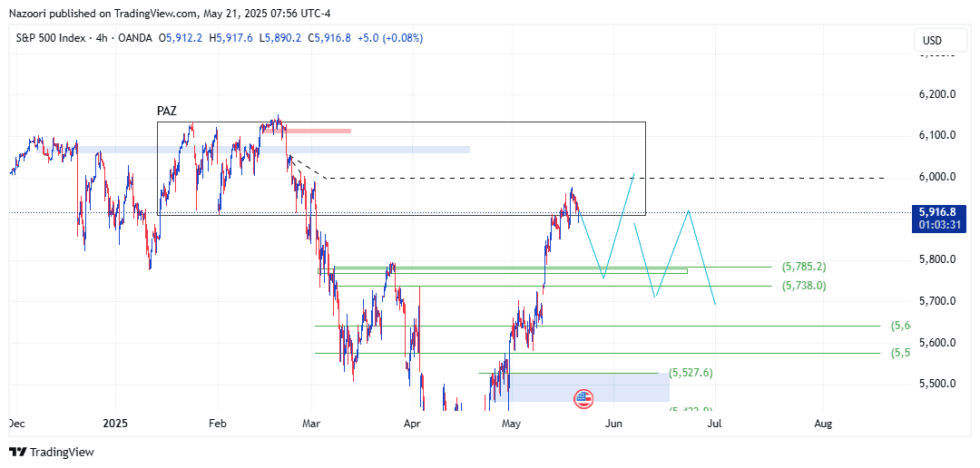Open the US flag economic event marker
The image size is (980, 468).
[x=583, y=398]
